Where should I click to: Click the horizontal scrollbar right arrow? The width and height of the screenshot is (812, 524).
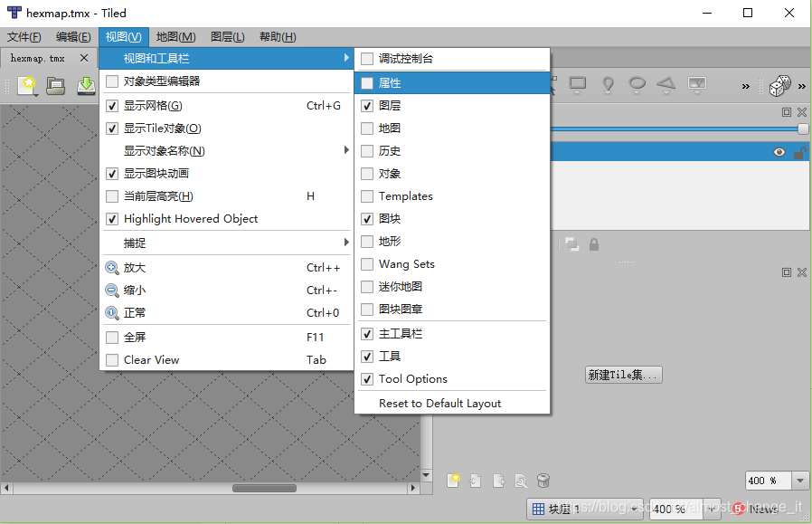(x=412, y=488)
